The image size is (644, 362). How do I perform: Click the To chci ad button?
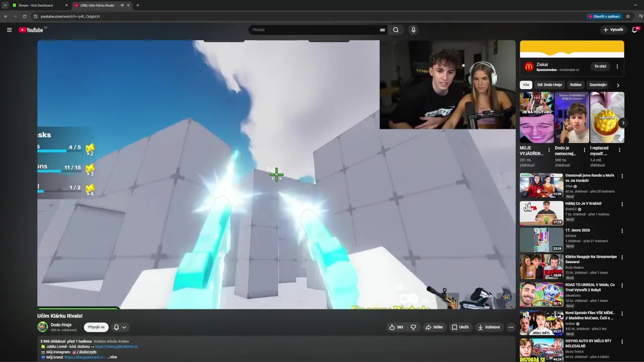tap(600, 66)
